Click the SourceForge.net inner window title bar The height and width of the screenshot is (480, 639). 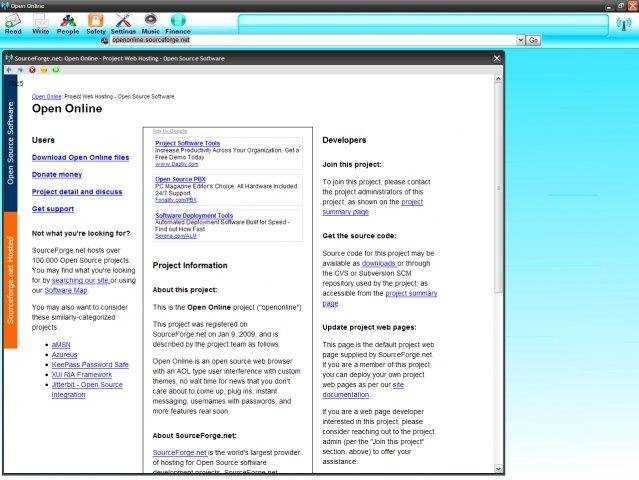pos(253,58)
